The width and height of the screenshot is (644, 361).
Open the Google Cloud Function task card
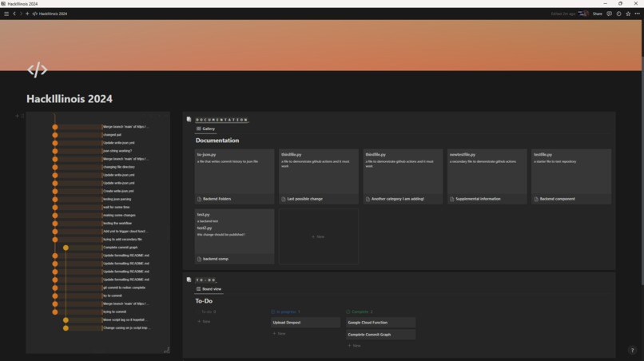tap(381, 323)
